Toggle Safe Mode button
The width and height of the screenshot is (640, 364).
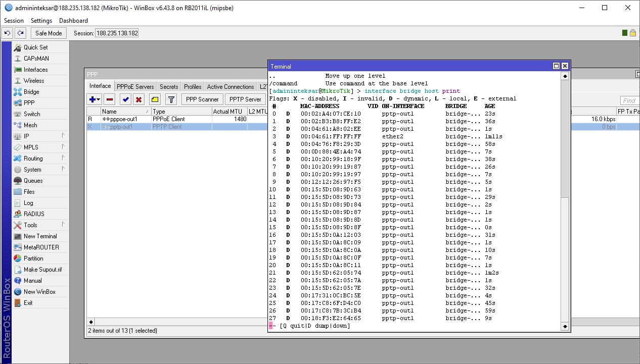tap(49, 33)
